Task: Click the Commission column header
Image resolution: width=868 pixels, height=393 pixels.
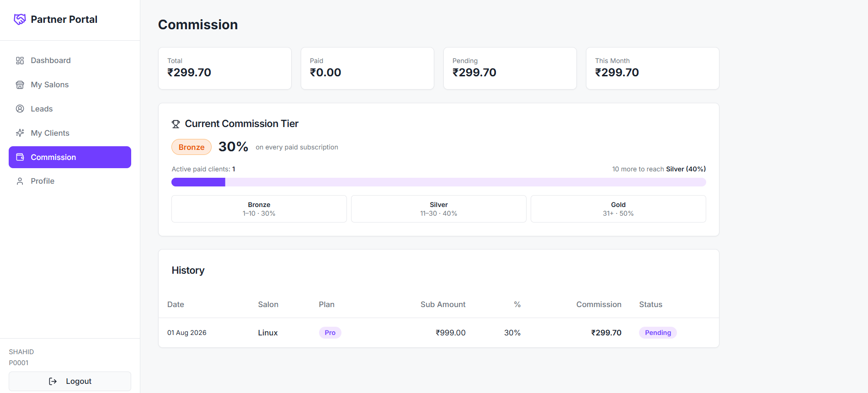Action: pyautogui.click(x=599, y=304)
